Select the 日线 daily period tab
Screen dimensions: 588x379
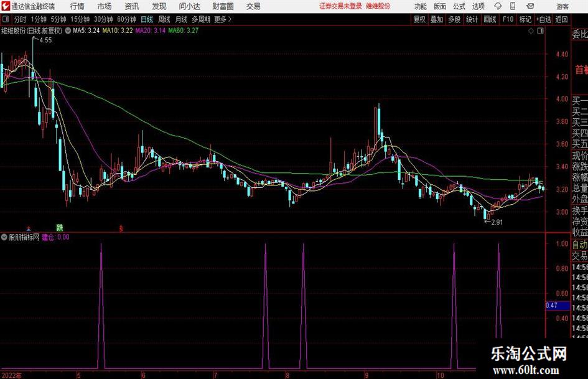click(x=147, y=19)
